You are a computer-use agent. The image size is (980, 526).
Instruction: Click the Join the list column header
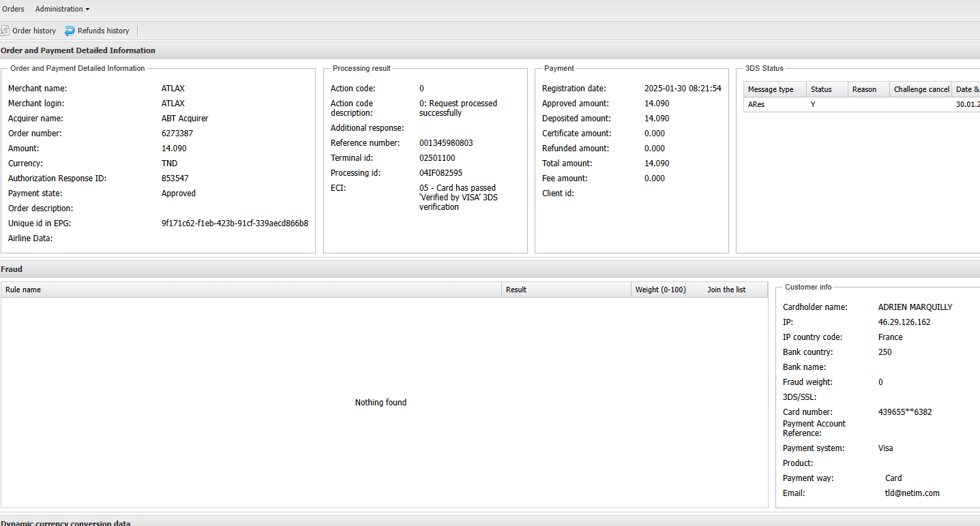tap(726, 290)
